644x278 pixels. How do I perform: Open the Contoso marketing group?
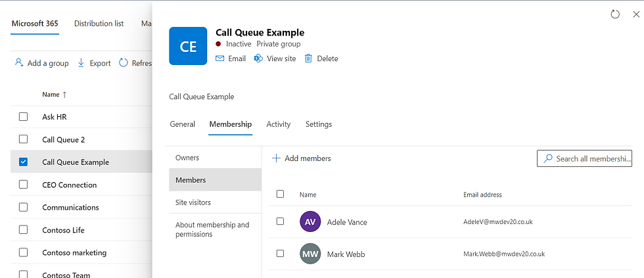click(74, 252)
